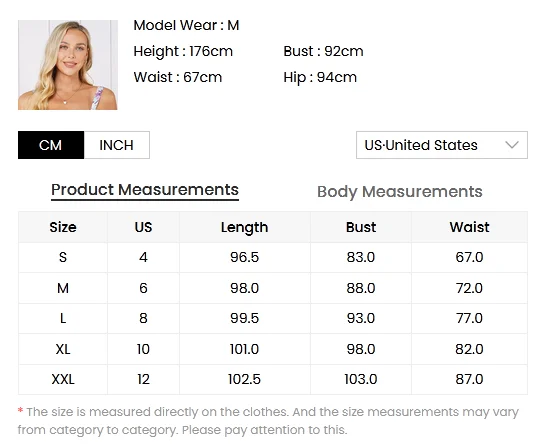
Task: Click the Length column header
Action: [245, 227]
